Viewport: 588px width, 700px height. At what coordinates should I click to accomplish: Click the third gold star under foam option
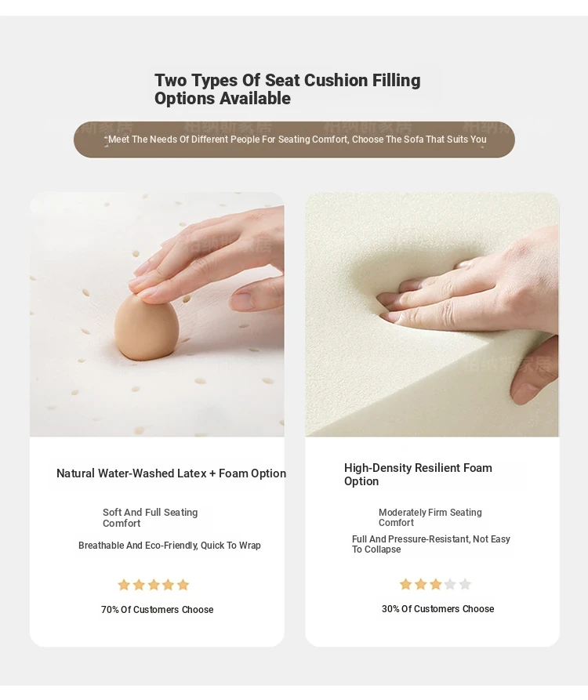click(x=436, y=584)
